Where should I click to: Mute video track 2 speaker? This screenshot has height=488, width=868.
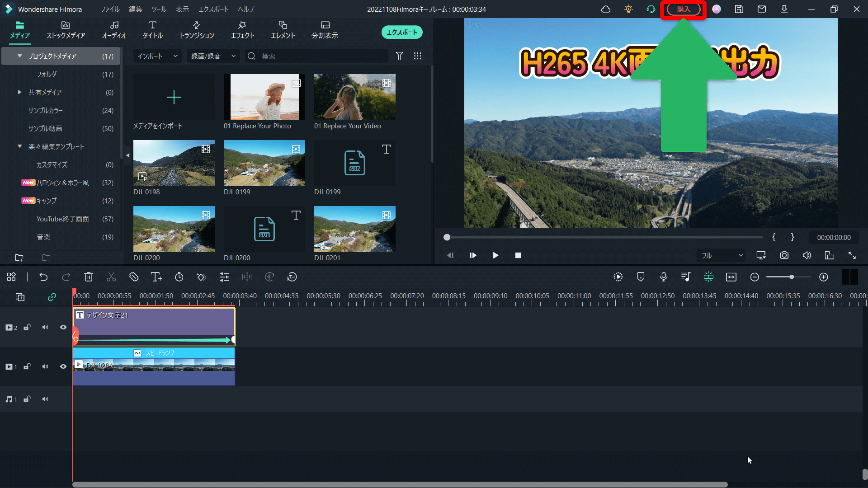point(45,327)
